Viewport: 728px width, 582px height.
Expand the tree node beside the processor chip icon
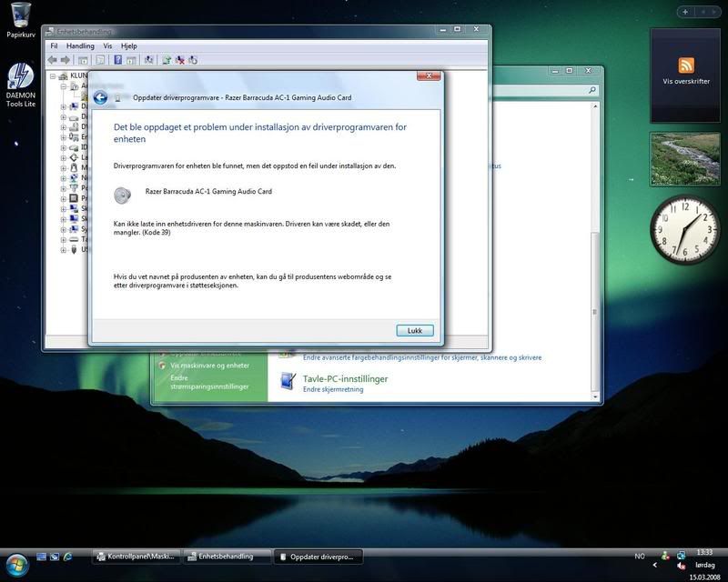click(63, 198)
